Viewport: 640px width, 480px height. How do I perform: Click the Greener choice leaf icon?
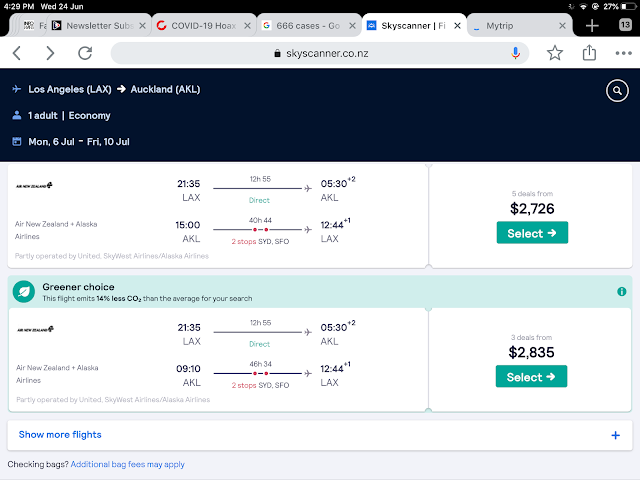coord(24,291)
